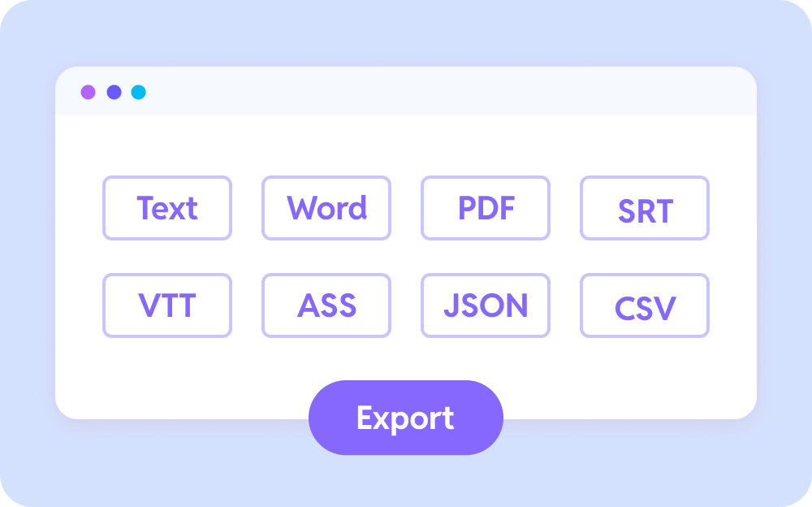Choose the CSV format option
Image resolution: width=812 pixels, height=507 pixels.
[x=645, y=305]
